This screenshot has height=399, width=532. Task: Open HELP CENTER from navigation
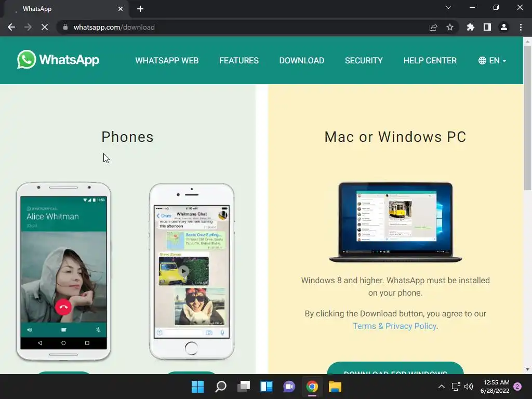point(430,60)
